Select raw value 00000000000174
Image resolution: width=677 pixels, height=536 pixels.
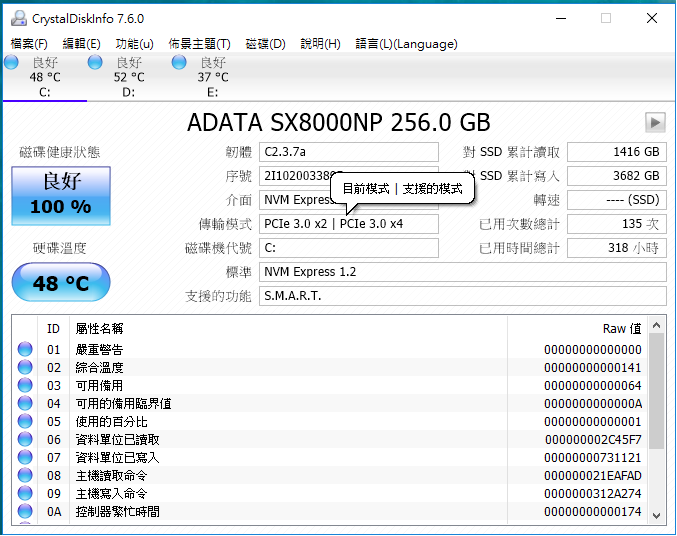(593, 511)
